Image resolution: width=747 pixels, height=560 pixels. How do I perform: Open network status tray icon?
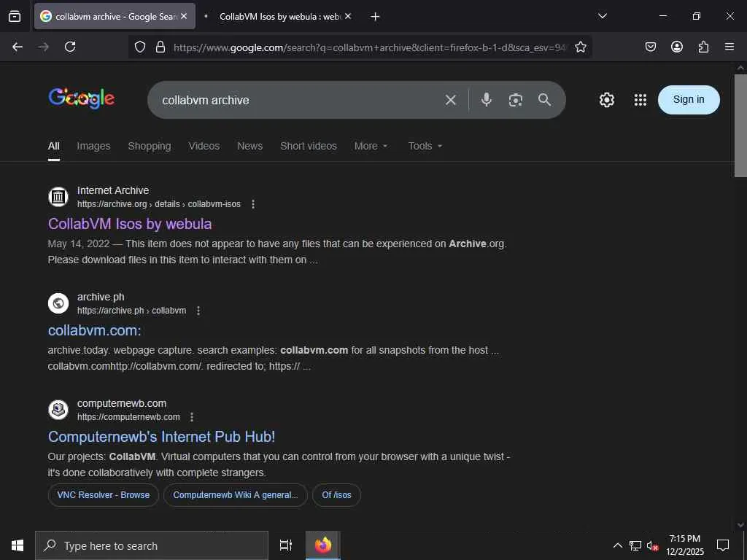click(635, 545)
